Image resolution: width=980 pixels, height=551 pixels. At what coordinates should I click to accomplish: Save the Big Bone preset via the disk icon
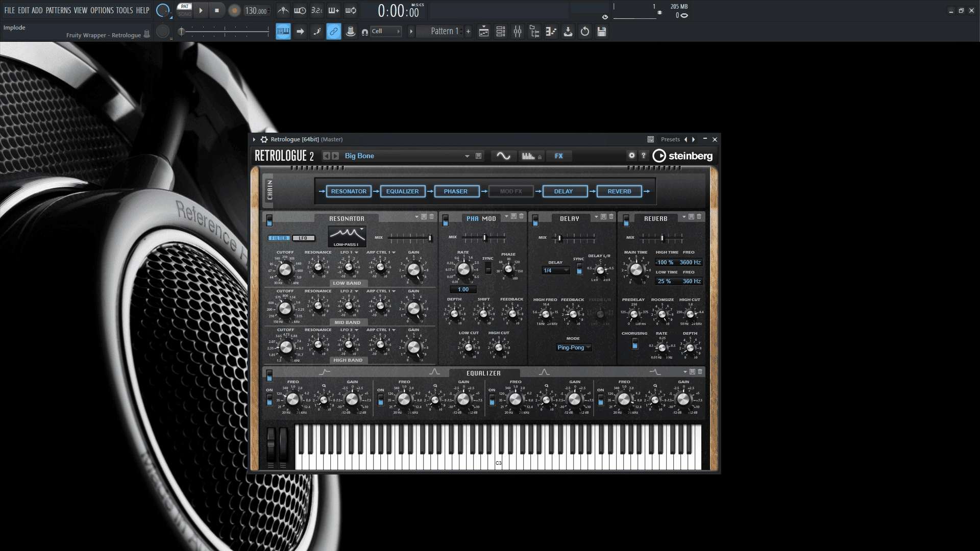point(479,156)
